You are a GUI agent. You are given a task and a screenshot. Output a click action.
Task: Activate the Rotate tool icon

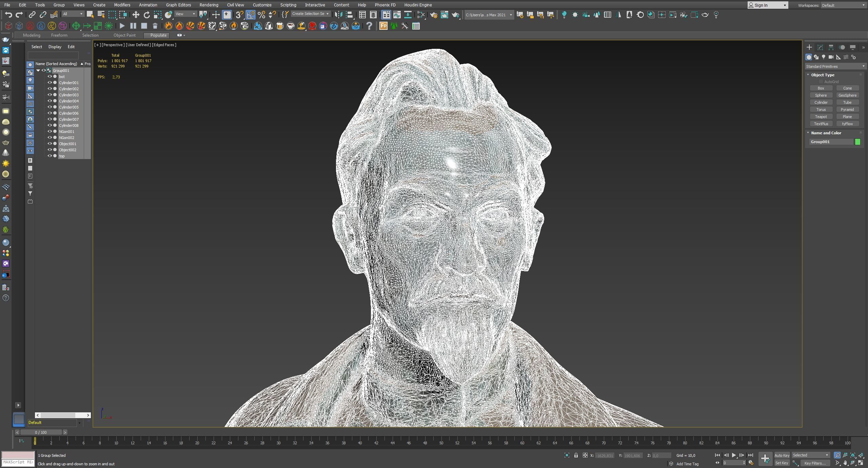pos(146,15)
